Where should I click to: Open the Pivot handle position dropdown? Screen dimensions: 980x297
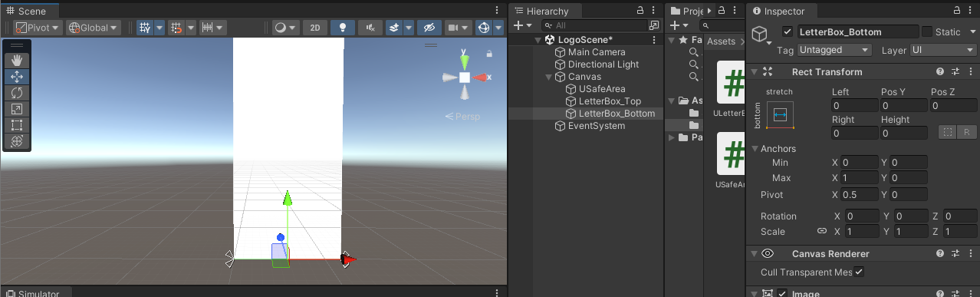(x=38, y=27)
